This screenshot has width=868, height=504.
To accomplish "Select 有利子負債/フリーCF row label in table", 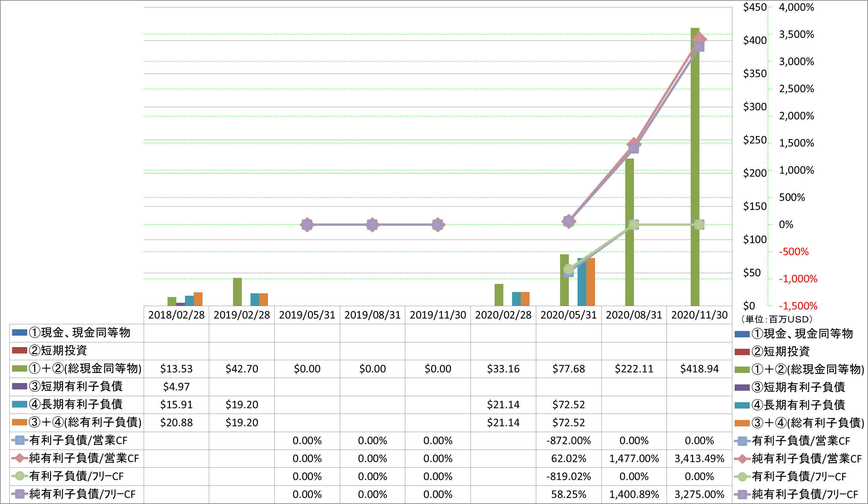I will tap(77, 476).
